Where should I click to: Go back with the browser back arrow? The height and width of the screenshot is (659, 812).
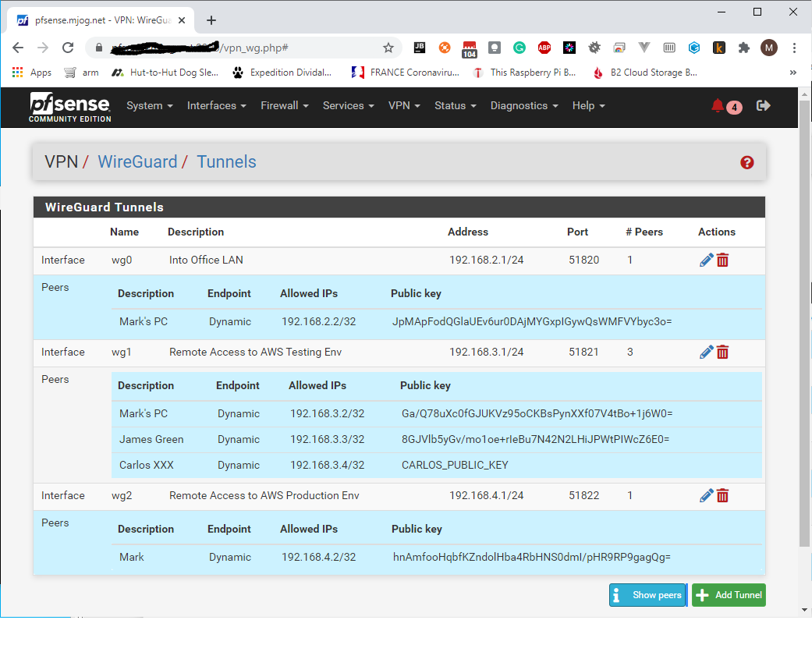click(x=18, y=48)
